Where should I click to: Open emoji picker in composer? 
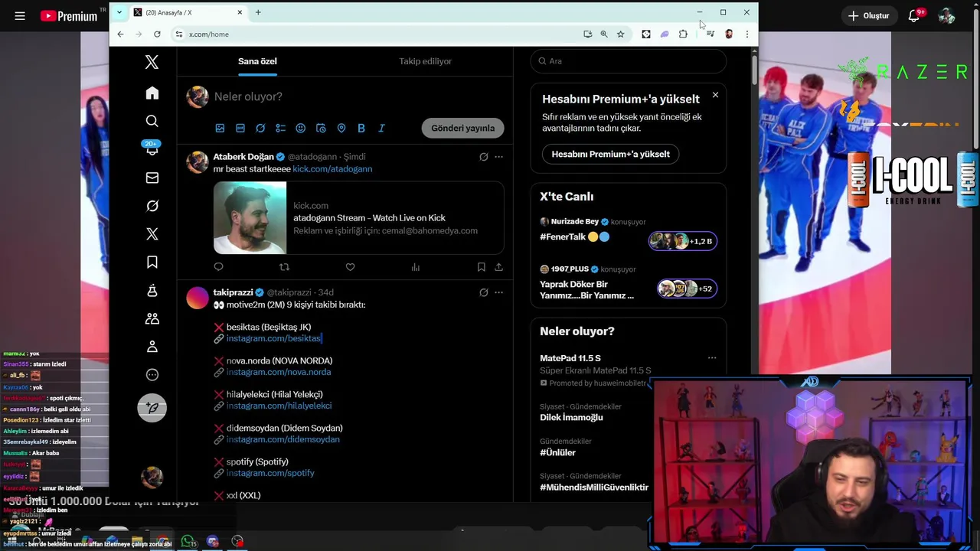click(x=300, y=128)
